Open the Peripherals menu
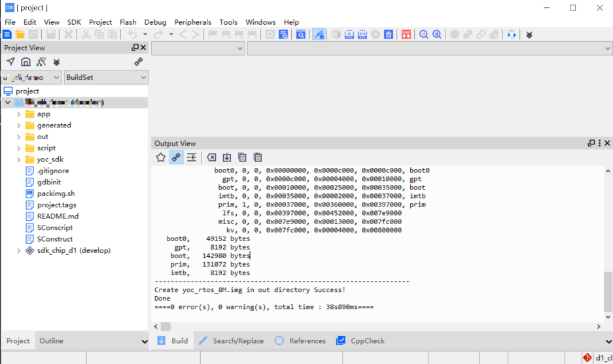613x364 pixels. (193, 22)
